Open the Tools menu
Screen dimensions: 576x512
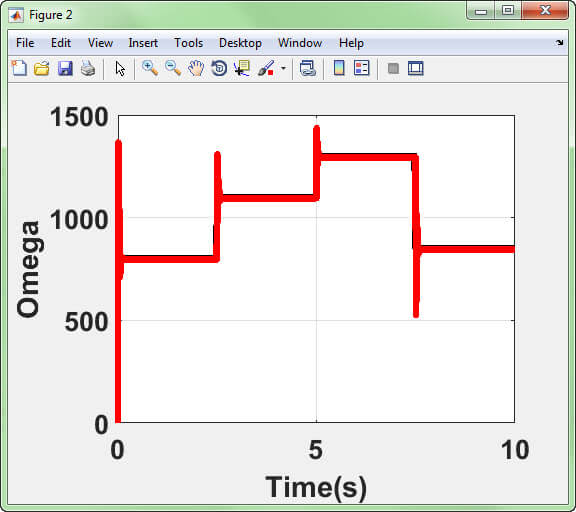click(188, 43)
